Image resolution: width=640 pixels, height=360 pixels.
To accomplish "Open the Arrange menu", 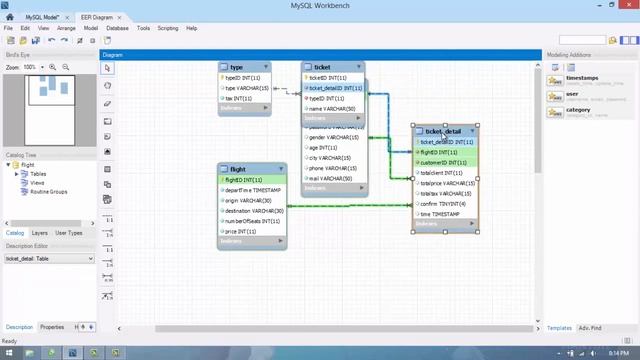I will pos(66,28).
